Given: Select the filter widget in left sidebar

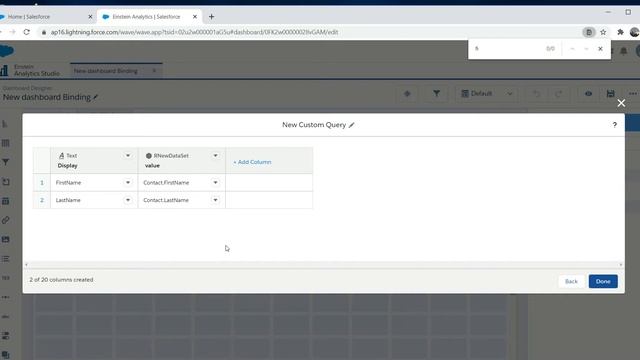Looking at the screenshot, I should pos(5,162).
